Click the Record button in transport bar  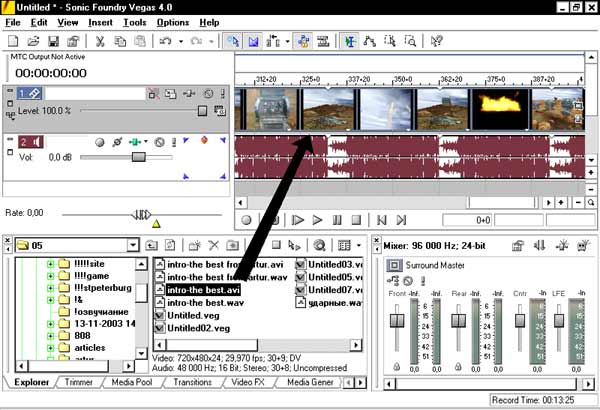247,220
